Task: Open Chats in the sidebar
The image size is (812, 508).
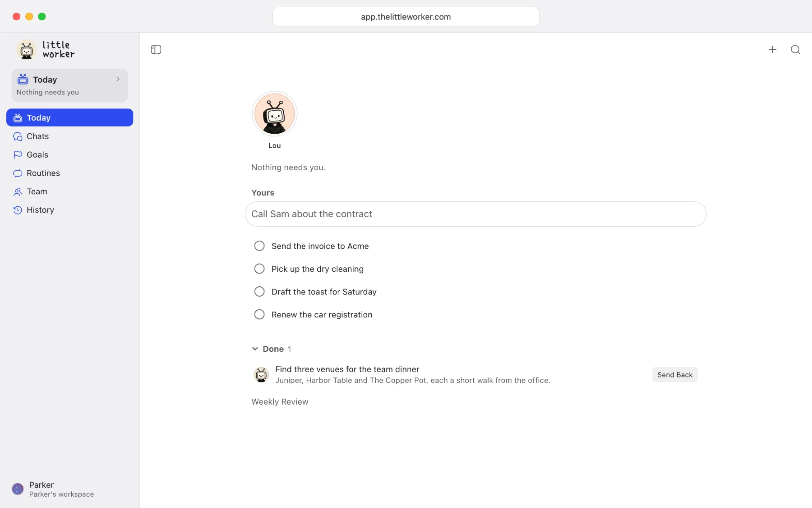Action: (70, 136)
